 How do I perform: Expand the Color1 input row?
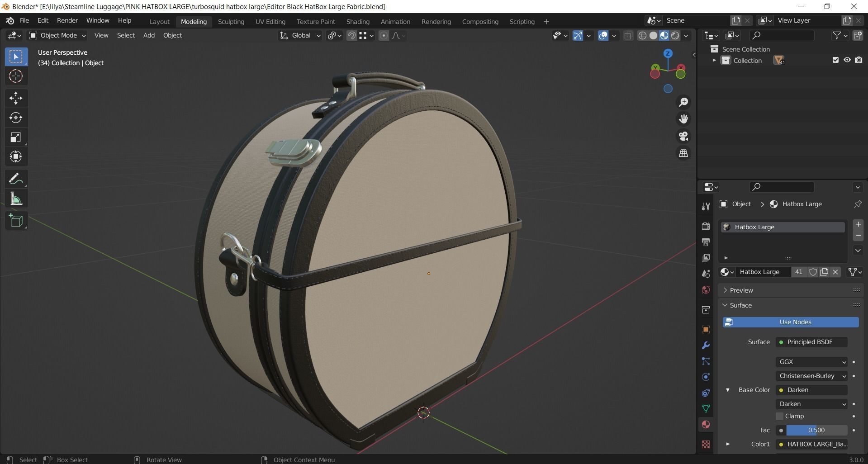[x=728, y=444]
